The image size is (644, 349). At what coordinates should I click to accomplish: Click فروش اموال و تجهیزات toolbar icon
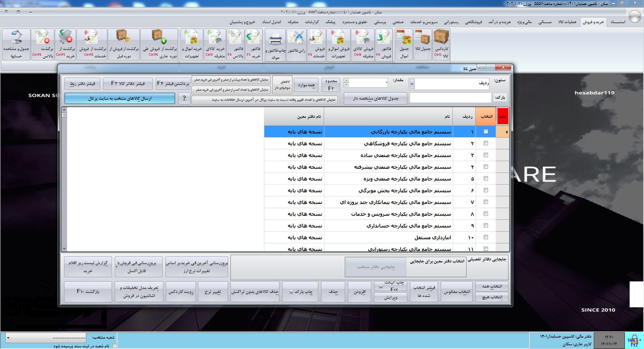338,44
